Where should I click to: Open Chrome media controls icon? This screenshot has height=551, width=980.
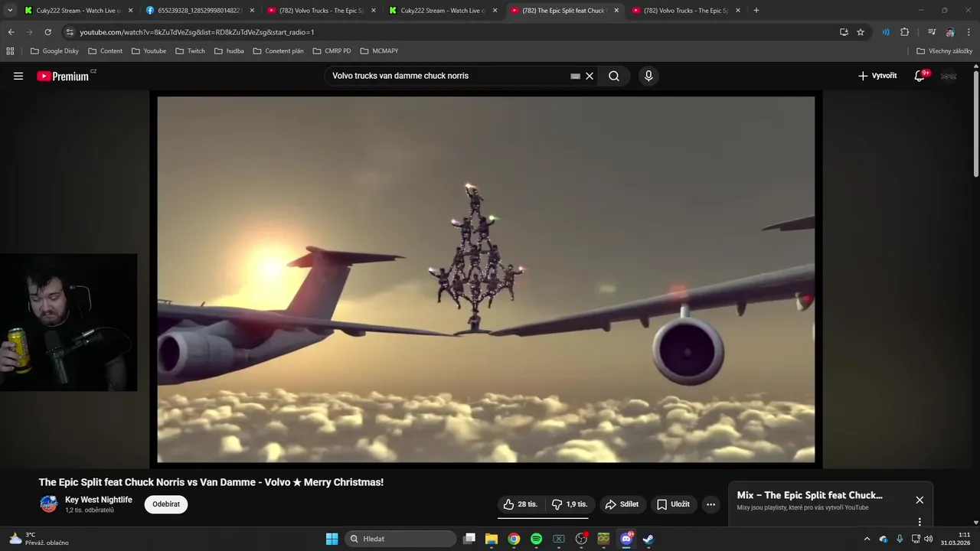(x=932, y=32)
